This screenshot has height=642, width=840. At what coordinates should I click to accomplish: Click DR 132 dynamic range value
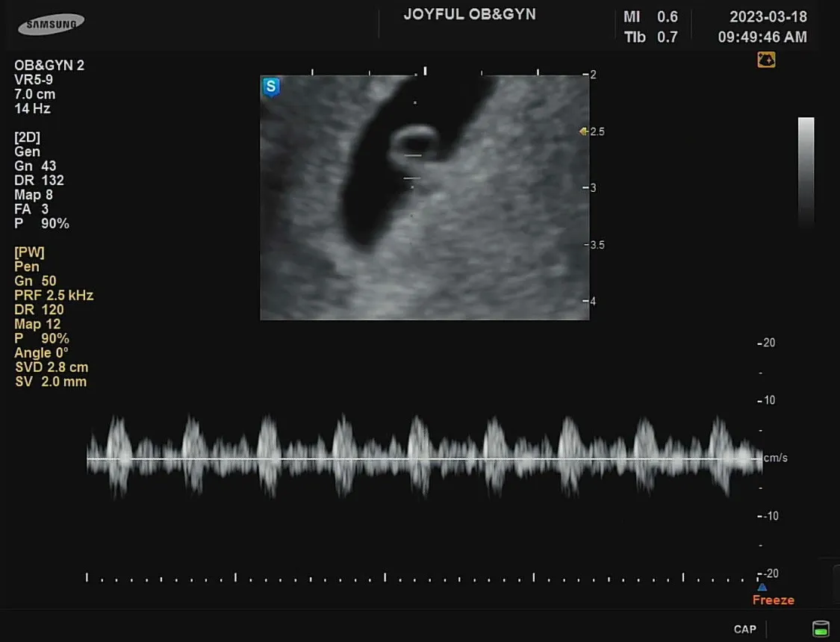(39, 181)
